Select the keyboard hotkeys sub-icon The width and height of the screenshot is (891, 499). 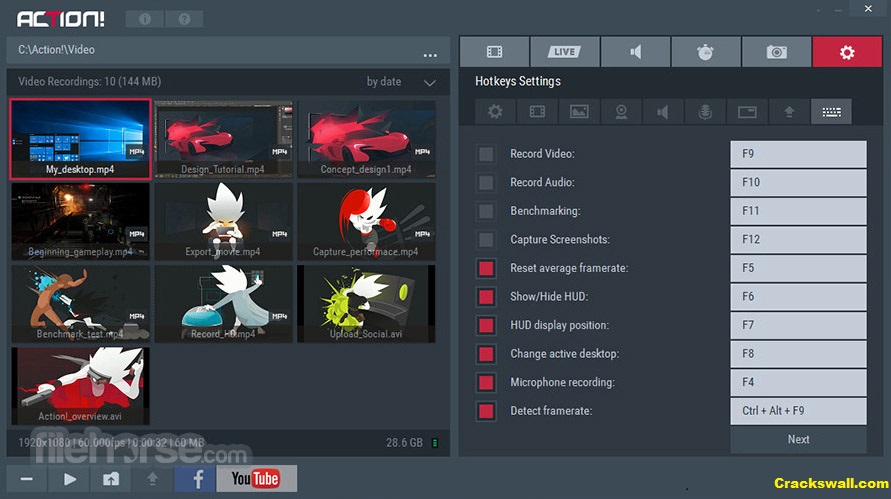831,111
